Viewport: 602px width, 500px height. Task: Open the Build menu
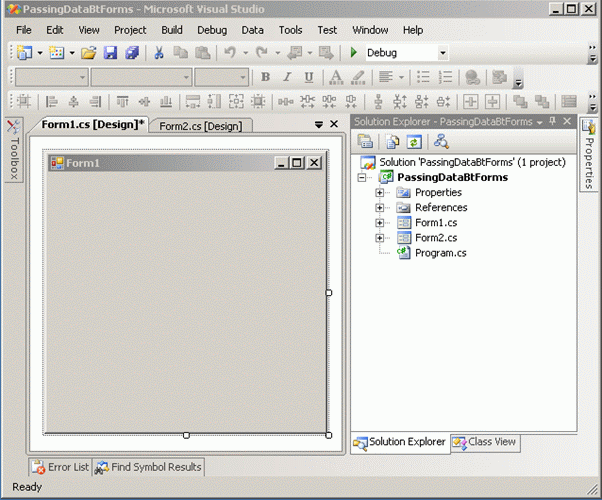(x=172, y=30)
